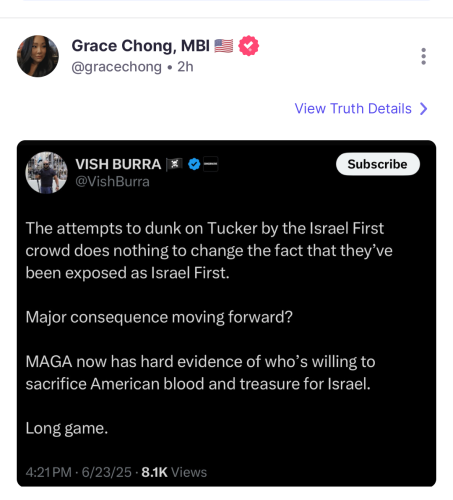Click the chevron arrow beside View Truth Details
Image resolution: width=453 pixels, height=500 pixels.
(423, 109)
